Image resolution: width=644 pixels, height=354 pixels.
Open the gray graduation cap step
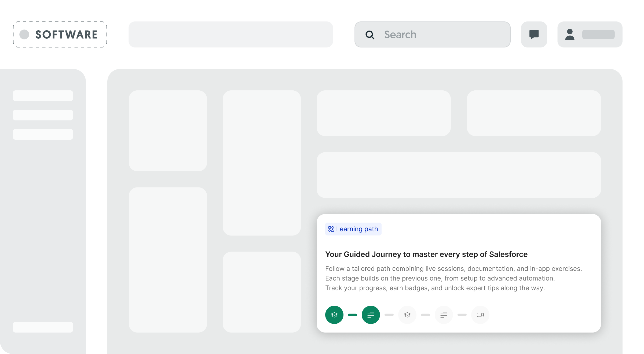click(x=407, y=315)
